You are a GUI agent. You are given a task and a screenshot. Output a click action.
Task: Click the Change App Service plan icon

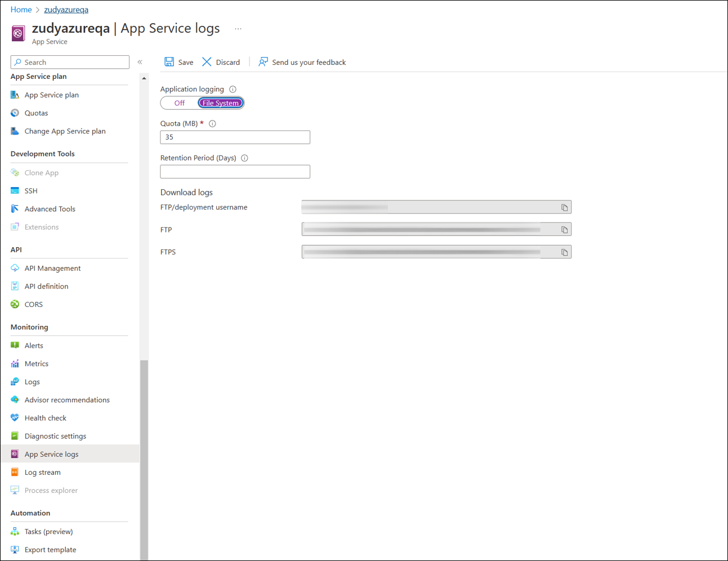click(15, 131)
